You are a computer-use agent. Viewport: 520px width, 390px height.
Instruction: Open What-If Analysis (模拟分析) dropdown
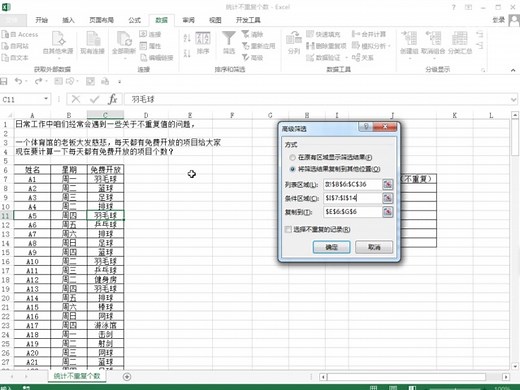[371, 46]
